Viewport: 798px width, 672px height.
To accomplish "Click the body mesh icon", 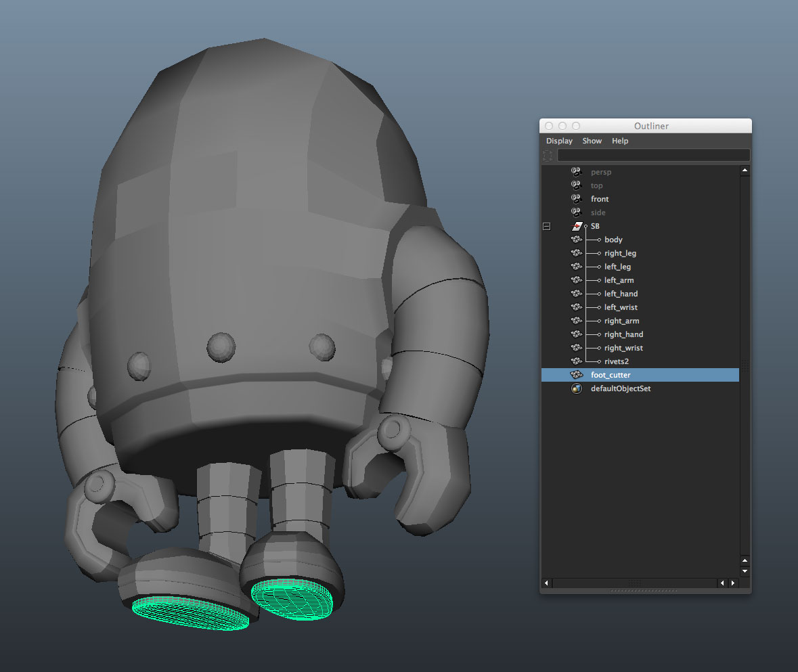I will coord(577,240).
